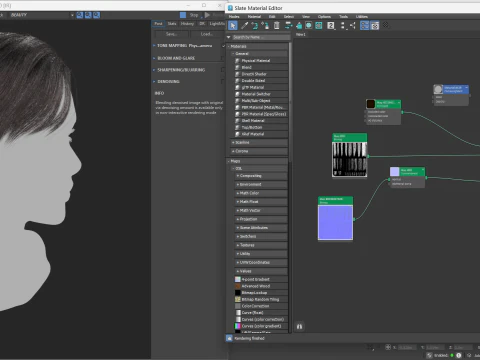Click third zoom icon in render window toolbar
Viewport: 480px width, 360px height.
coord(96,15)
